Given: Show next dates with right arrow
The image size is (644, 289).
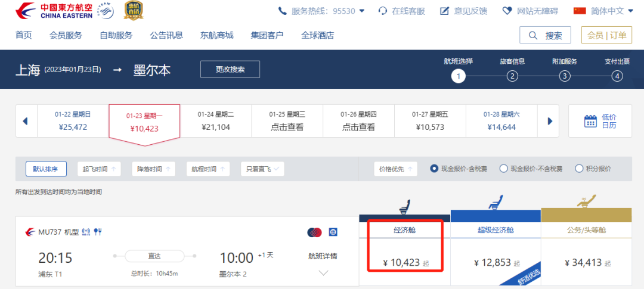Looking at the screenshot, I should [x=550, y=121].
